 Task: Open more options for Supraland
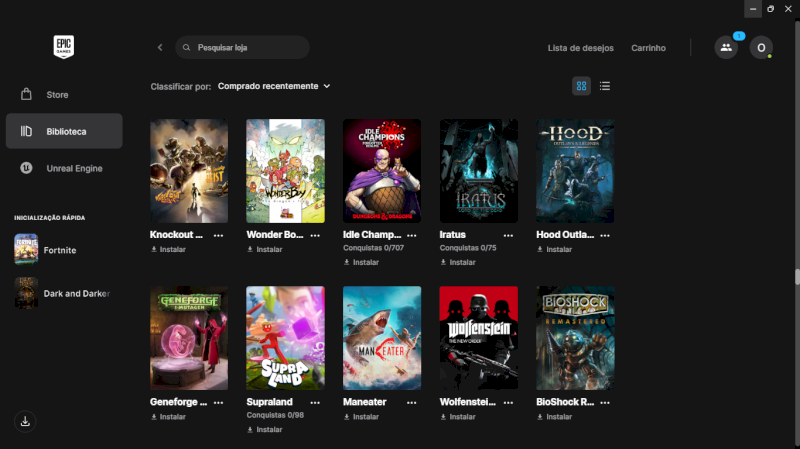pos(315,403)
